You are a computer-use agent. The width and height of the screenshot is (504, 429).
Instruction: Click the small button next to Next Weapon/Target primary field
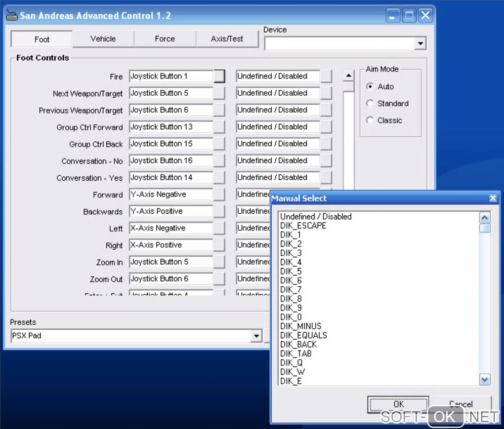[x=219, y=93]
